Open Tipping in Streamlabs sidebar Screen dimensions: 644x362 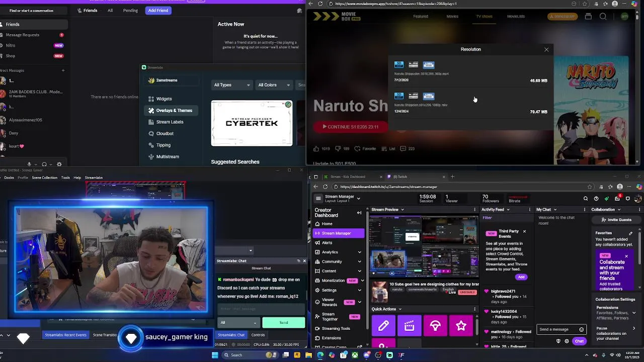pos(163,145)
